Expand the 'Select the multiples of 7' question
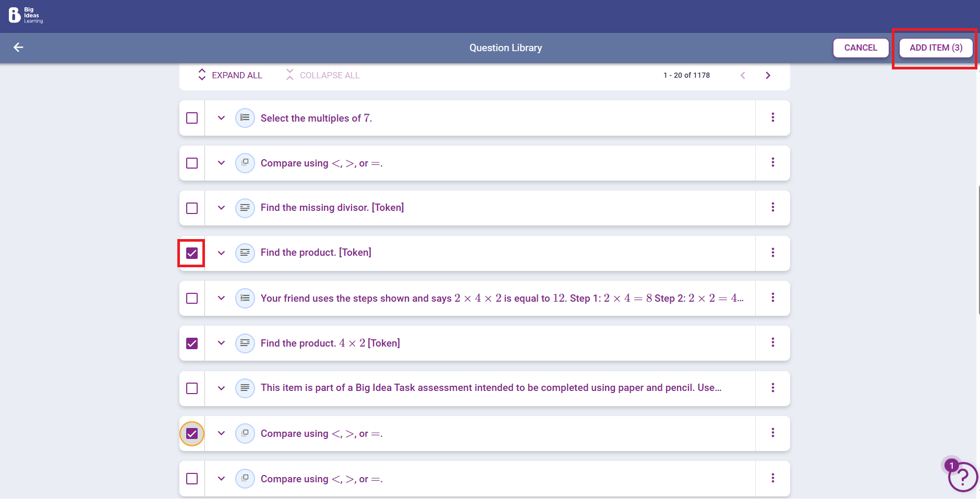The height and width of the screenshot is (499, 980). pyautogui.click(x=221, y=118)
